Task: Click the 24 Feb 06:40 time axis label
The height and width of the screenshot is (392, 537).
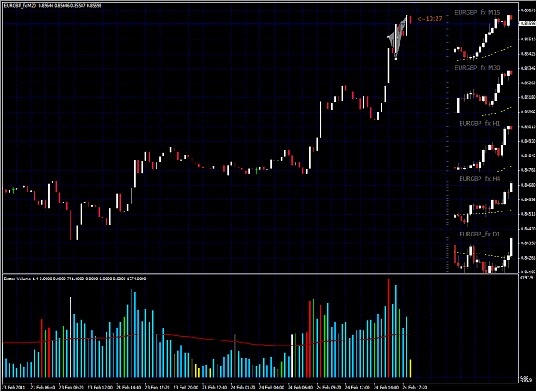Action: 301,388
